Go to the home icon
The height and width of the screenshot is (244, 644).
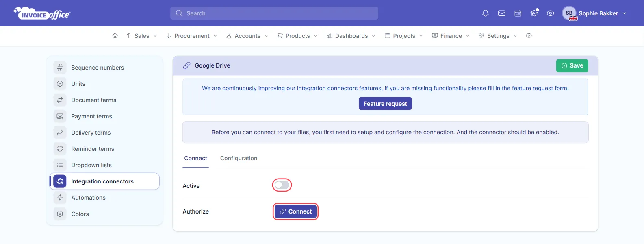point(115,36)
